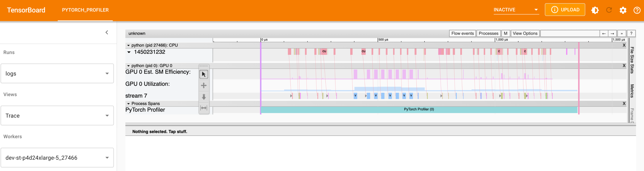Select the first 'cu' CPU event slice
Viewport: 644px width, 171px height.
click(x=324, y=51)
